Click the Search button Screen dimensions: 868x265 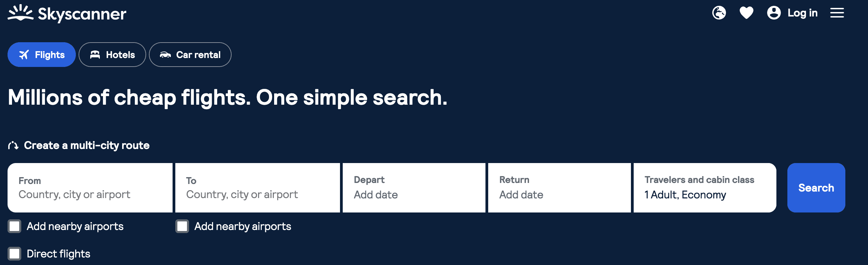(816, 188)
